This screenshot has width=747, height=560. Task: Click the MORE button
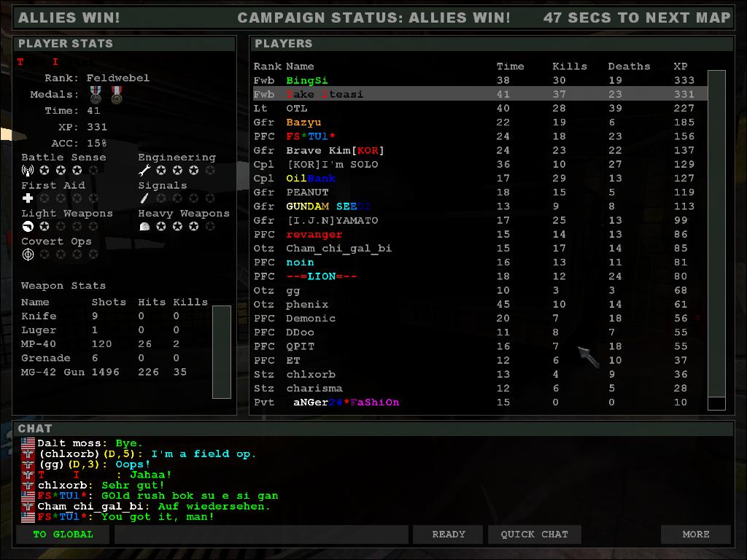click(695, 534)
